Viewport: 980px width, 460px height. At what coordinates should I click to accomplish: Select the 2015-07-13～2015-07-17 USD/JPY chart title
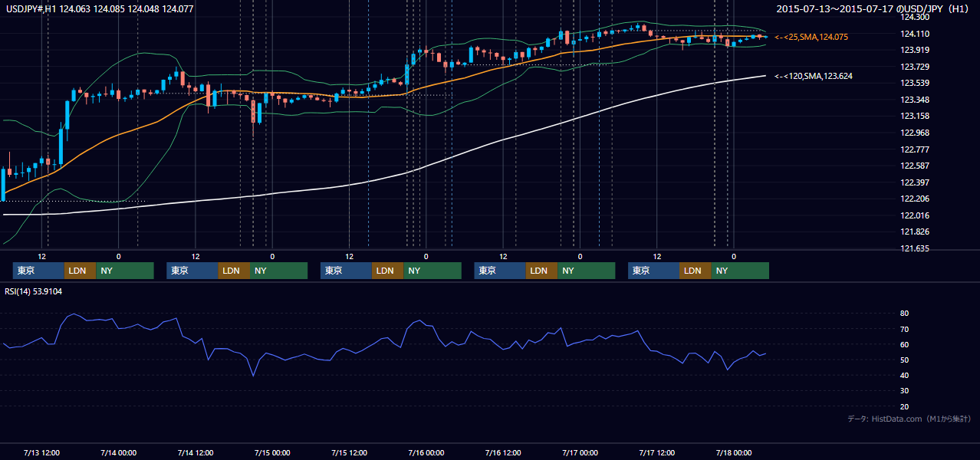pos(874,9)
